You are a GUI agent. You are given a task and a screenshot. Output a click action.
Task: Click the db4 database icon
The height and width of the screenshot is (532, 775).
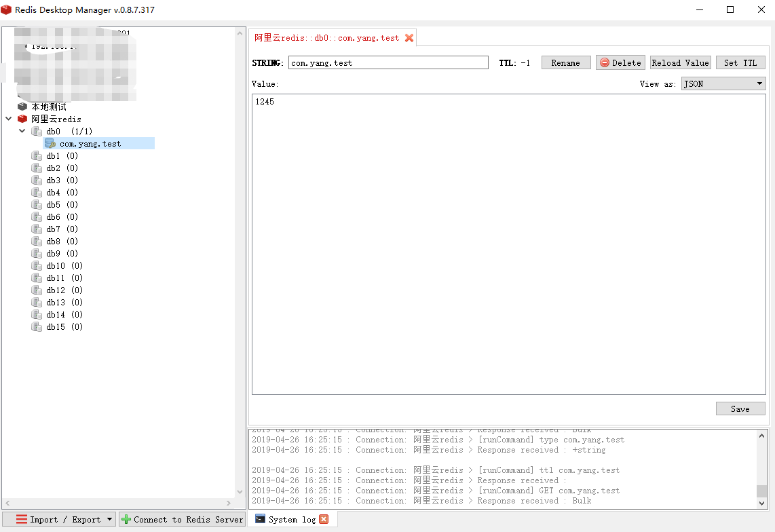click(x=37, y=192)
